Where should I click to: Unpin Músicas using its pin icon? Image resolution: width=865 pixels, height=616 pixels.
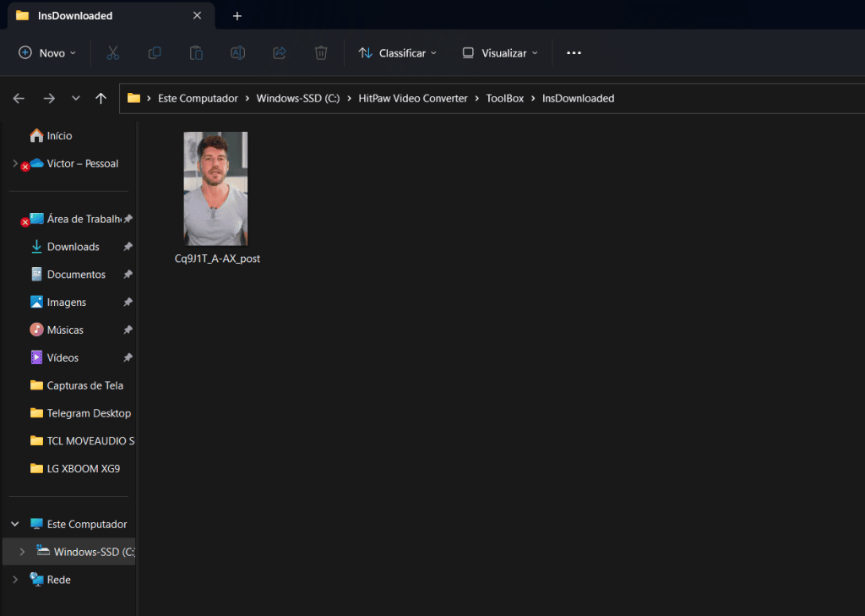pos(128,330)
